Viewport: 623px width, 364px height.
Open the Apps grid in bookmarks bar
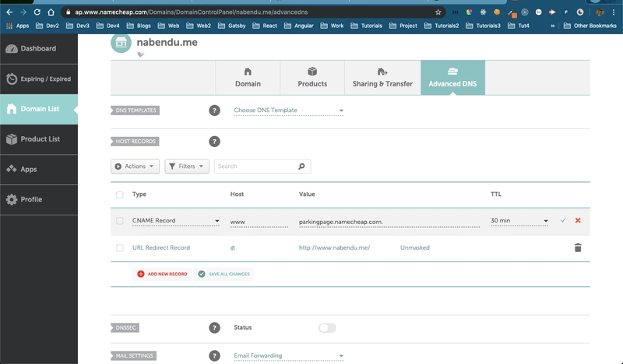tap(17, 26)
